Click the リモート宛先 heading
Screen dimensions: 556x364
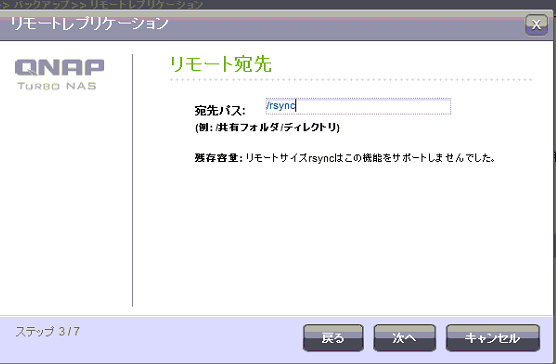221,64
